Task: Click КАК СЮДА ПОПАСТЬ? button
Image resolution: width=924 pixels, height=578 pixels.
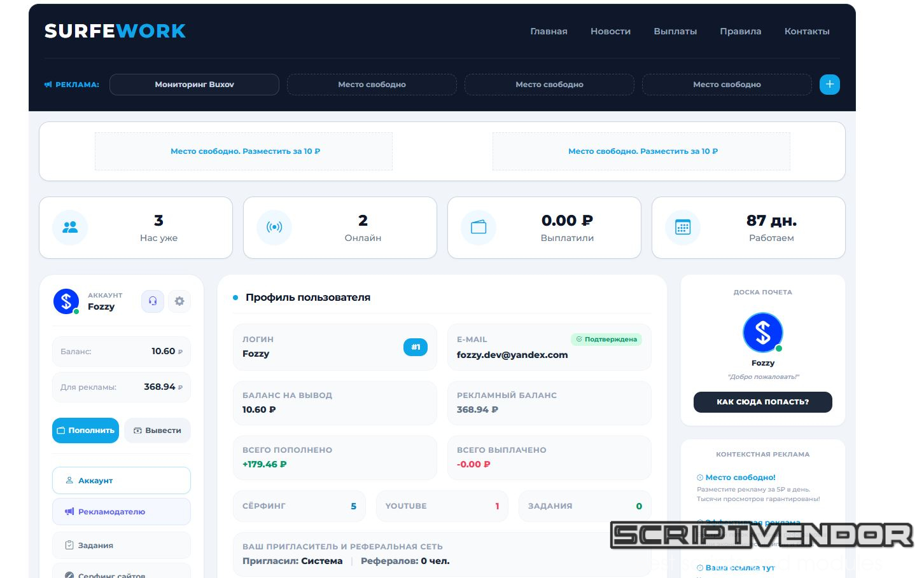Action: click(x=762, y=402)
